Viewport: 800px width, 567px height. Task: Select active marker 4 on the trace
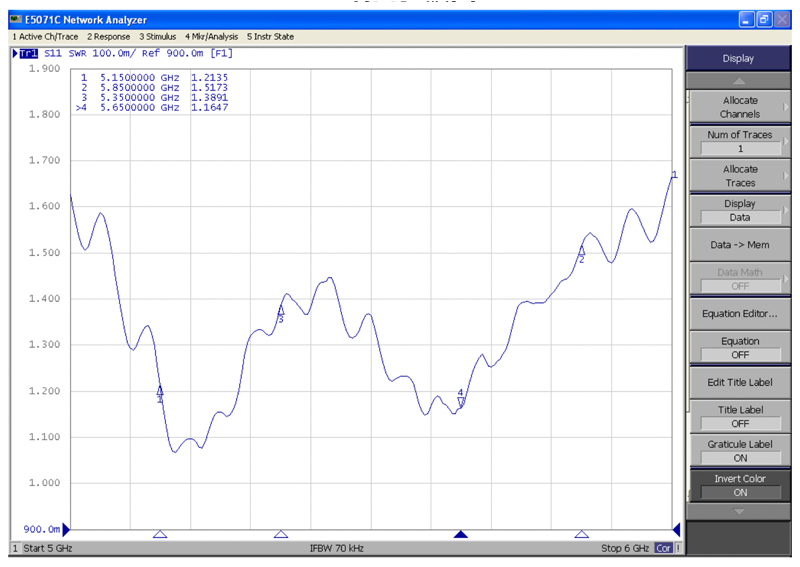click(x=461, y=398)
